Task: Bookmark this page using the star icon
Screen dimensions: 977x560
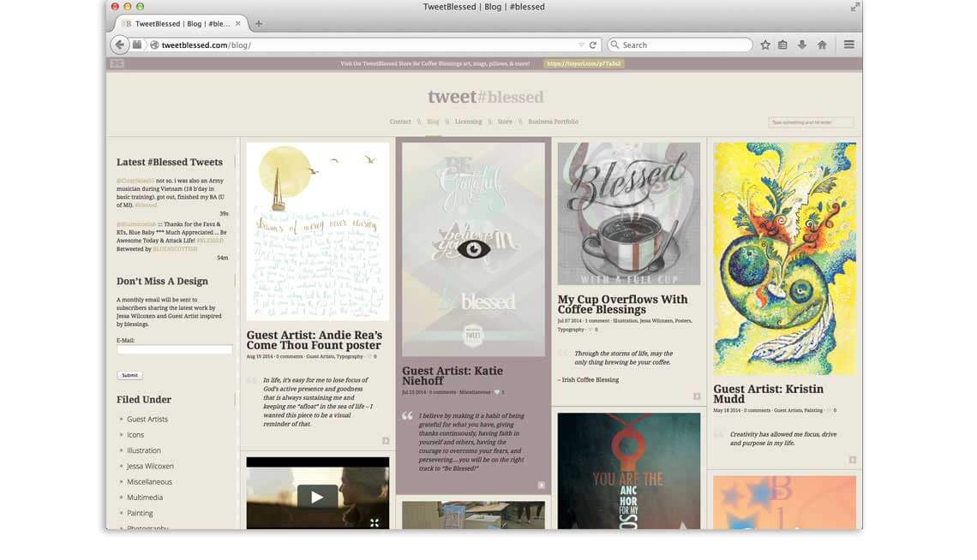Action: click(x=765, y=45)
